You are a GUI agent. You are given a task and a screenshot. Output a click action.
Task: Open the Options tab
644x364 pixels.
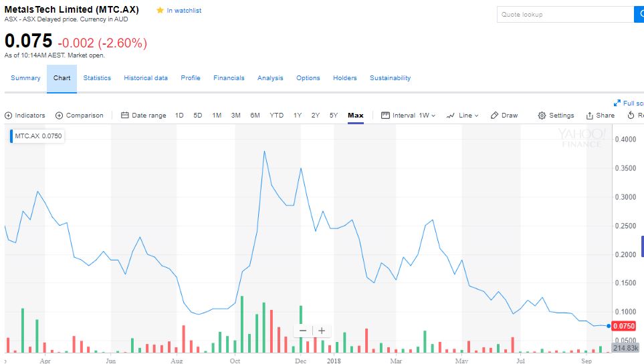pyautogui.click(x=308, y=78)
